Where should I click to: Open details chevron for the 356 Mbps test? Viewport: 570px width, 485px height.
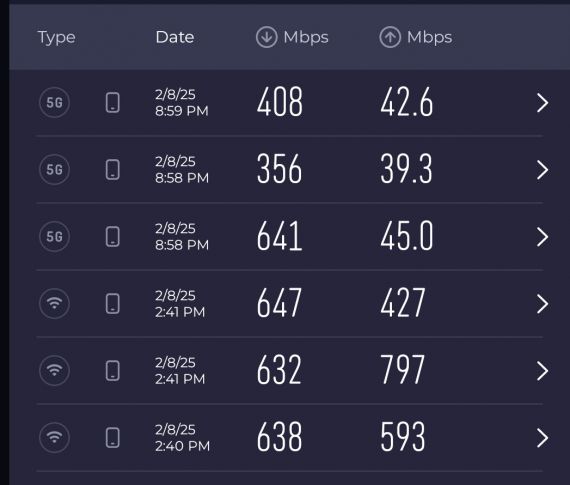pos(542,170)
